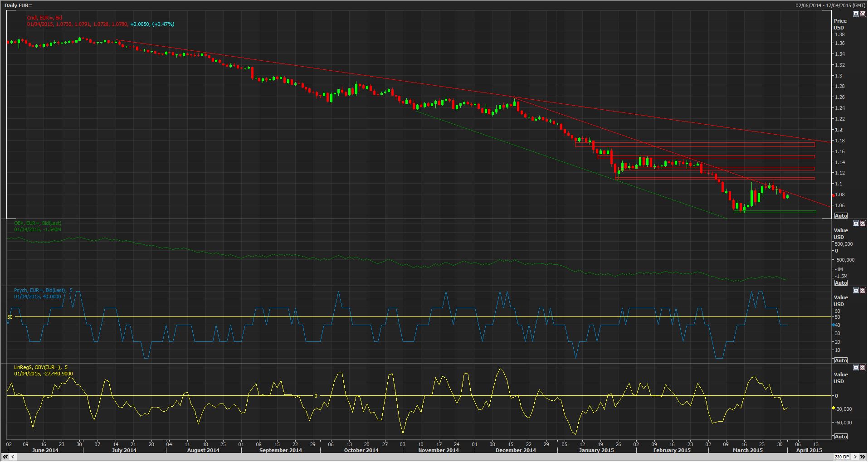Step chart forward with single right arrow
This screenshot has height=462, width=868.
click(855, 457)
